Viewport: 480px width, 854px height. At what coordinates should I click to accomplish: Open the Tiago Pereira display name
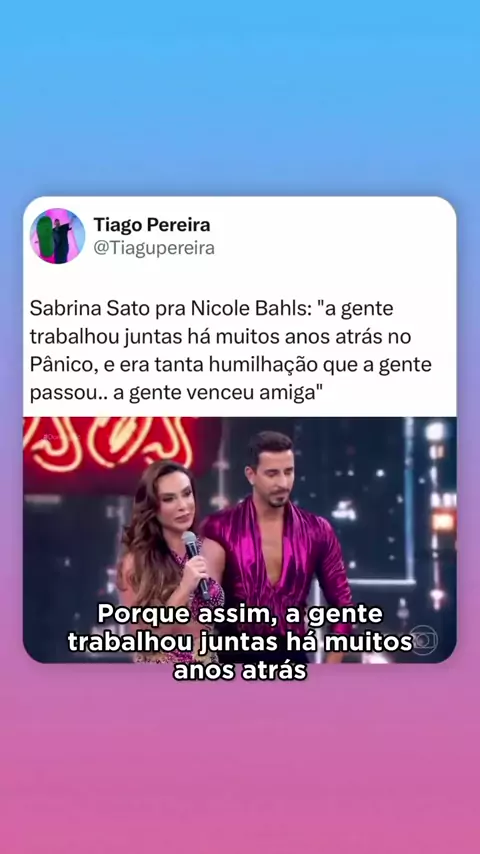click(x=151, y=224)
